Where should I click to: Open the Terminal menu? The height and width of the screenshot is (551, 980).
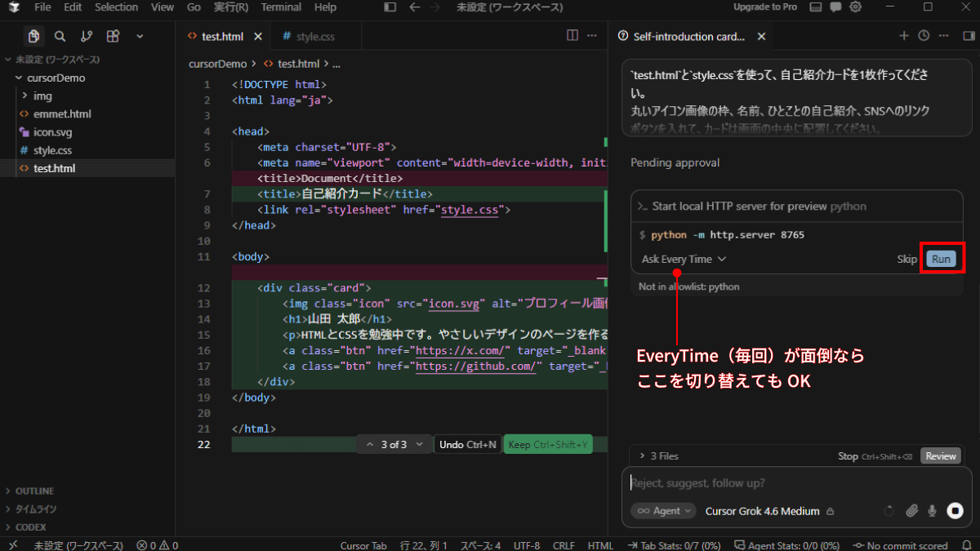pos(281,7)
